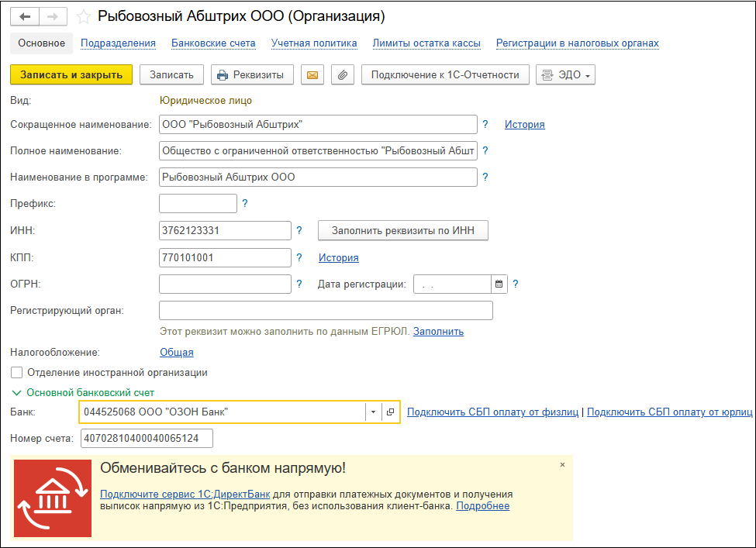Switch to Банковские счета tab
The image size is (756, 548).
pyautogui.click(x=213, y=43)
